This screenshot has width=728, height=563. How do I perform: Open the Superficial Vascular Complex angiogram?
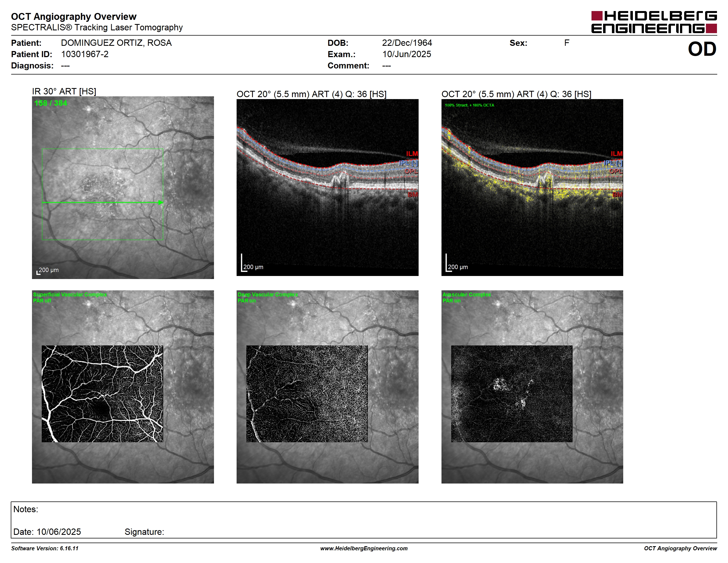pyautogui.click(x=102, y=394)
